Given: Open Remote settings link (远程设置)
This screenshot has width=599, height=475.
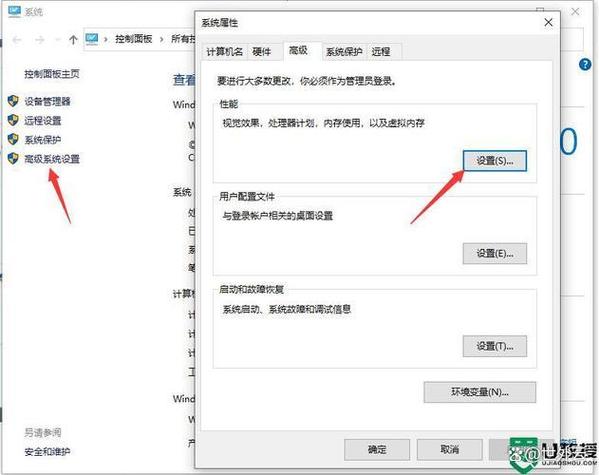Looking at the screenshot, I should (43, 121).
